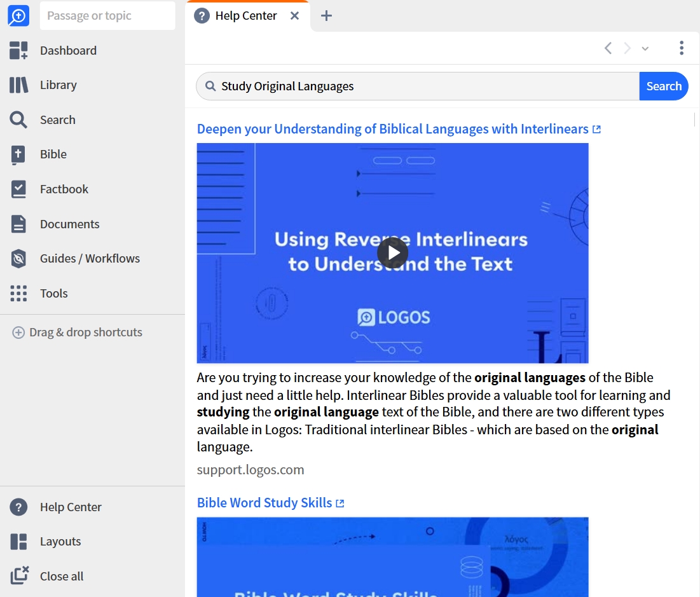The width and height of the screenshot is (700, 597).
Task: Open the Dashboard menu label
Action: tap(68, 50)
